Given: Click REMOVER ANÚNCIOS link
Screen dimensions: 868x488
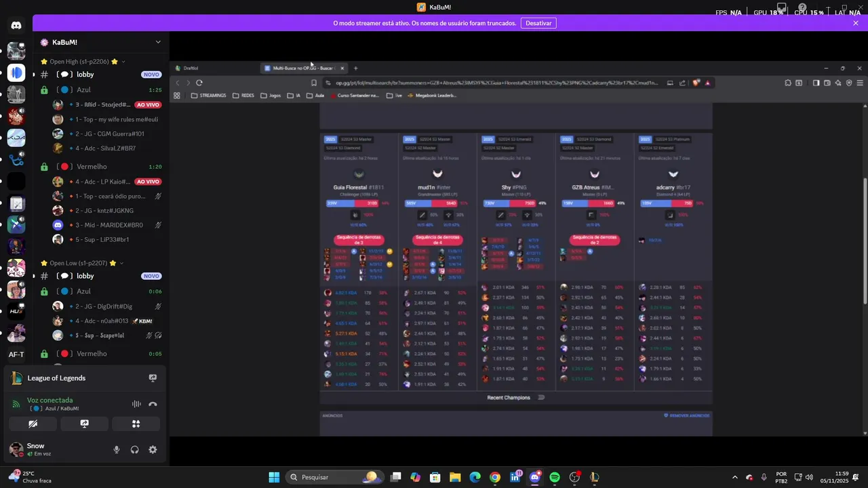Looking at the screenshot, I should point(687,415).
